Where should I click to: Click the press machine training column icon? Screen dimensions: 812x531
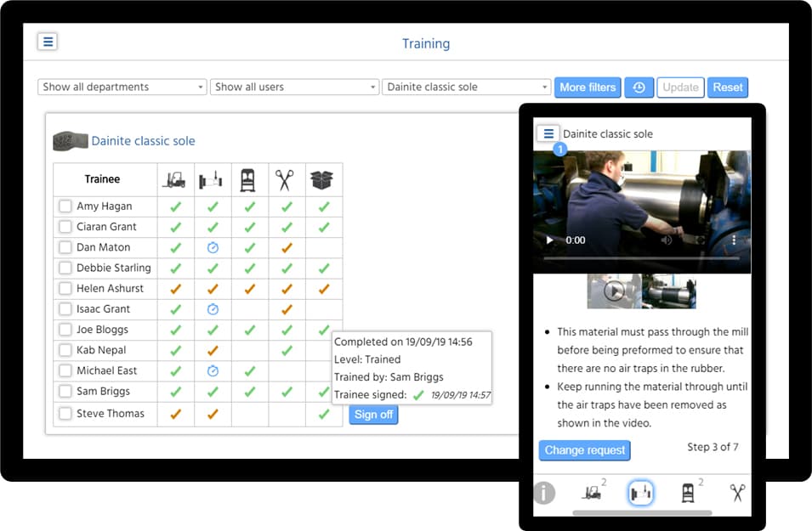[x=211, y=178]
